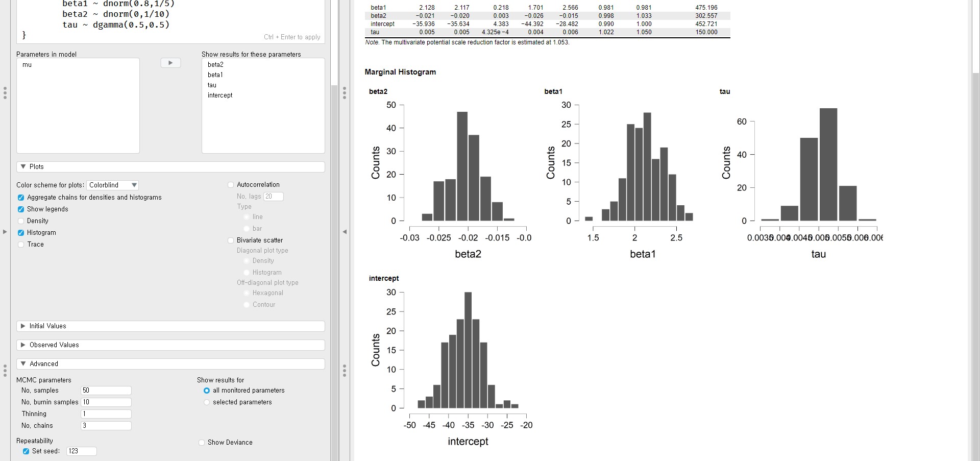This screenshot has height=461, width=980.
Task: Click the collapse-panel arrow beside results pane
Action: (x=345, y=232)
